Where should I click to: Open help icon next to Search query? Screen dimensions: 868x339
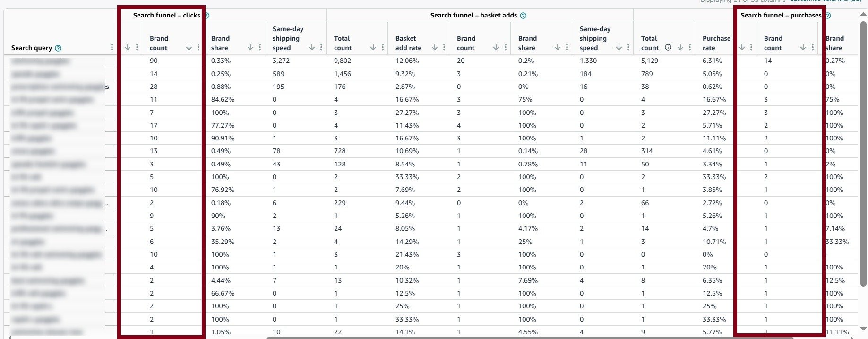[58, 48]
